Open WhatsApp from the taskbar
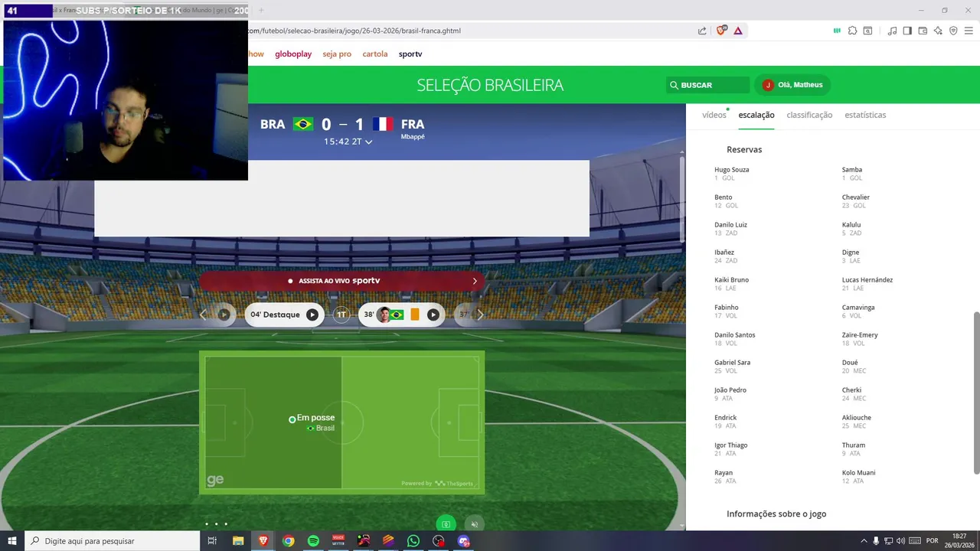The image size is (980, 551). (413, 541)
